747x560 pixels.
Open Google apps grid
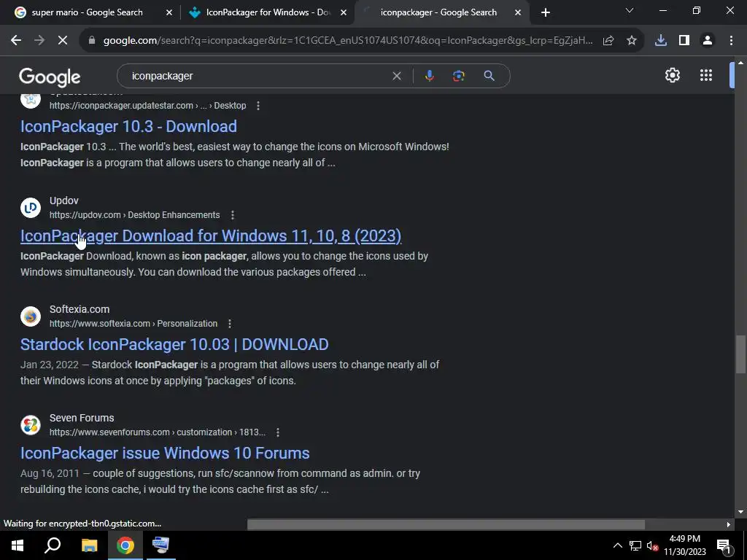(706, 75)
